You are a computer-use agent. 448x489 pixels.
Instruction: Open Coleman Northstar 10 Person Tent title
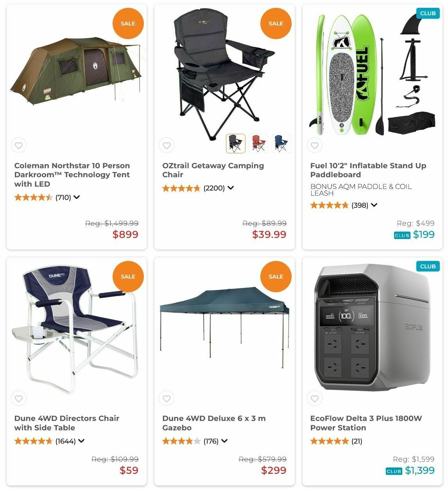(72, 175)
